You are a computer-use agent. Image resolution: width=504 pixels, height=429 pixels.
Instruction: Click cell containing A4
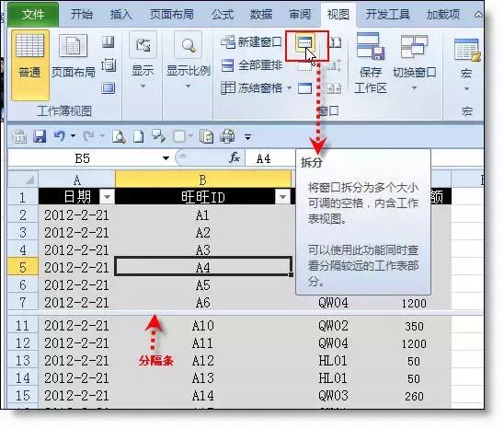[x=203, y=266]
